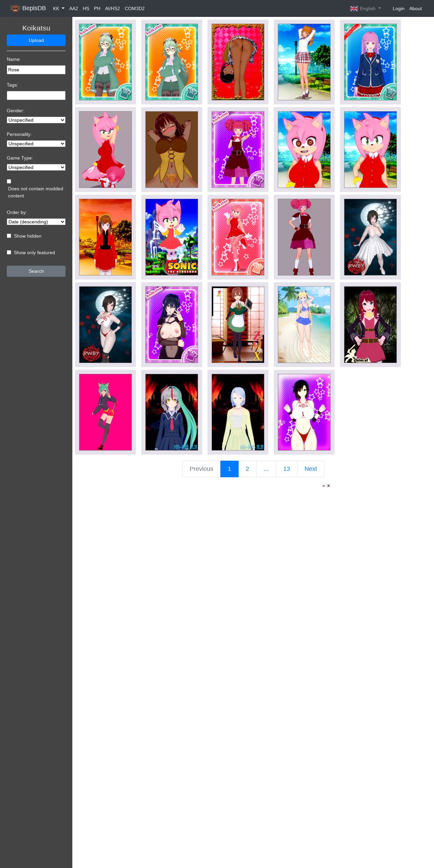Open the purple star card with red-haired girl

[238, 149]
